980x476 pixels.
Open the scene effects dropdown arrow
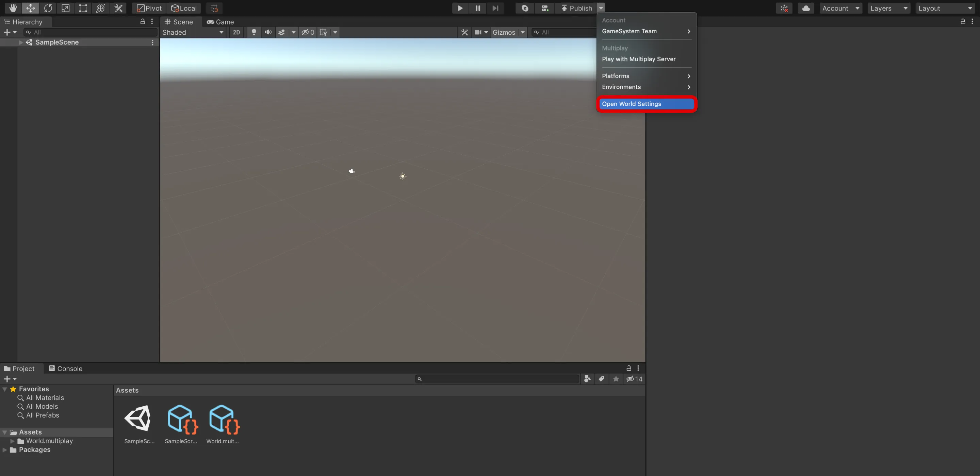[293, 32]
